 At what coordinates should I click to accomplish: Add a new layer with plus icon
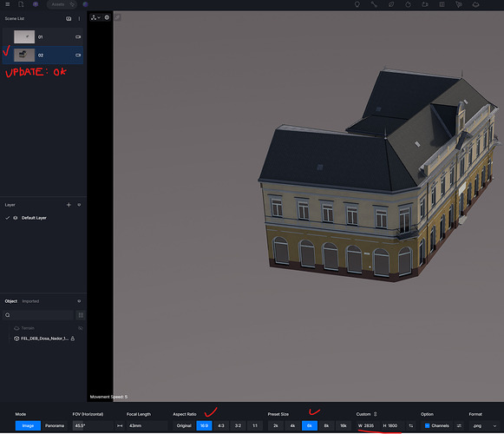click(x=69, y=205)
